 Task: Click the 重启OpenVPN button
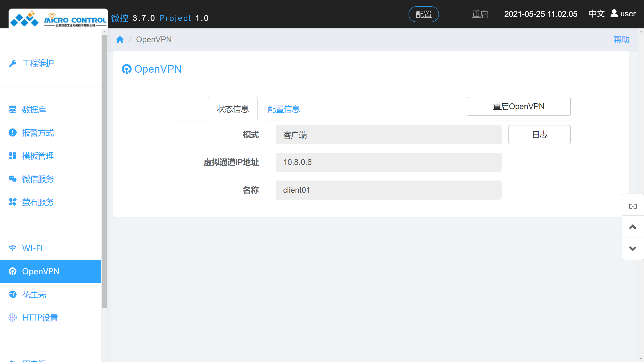[x=518, y=106]
